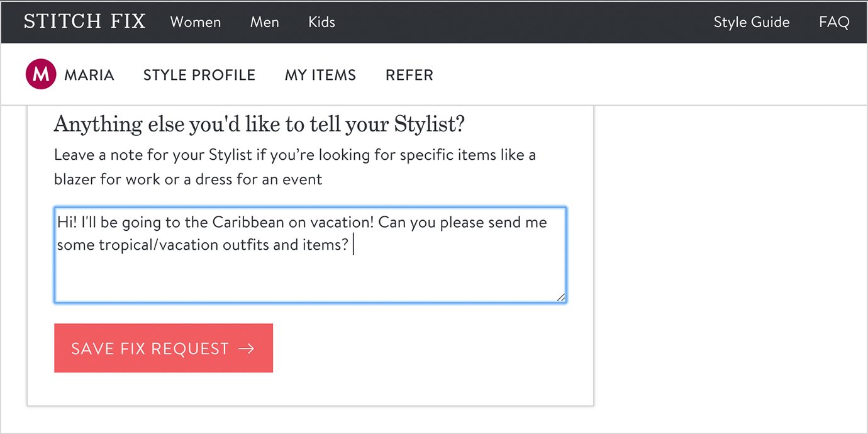Open the Men section

pos(264,22)
